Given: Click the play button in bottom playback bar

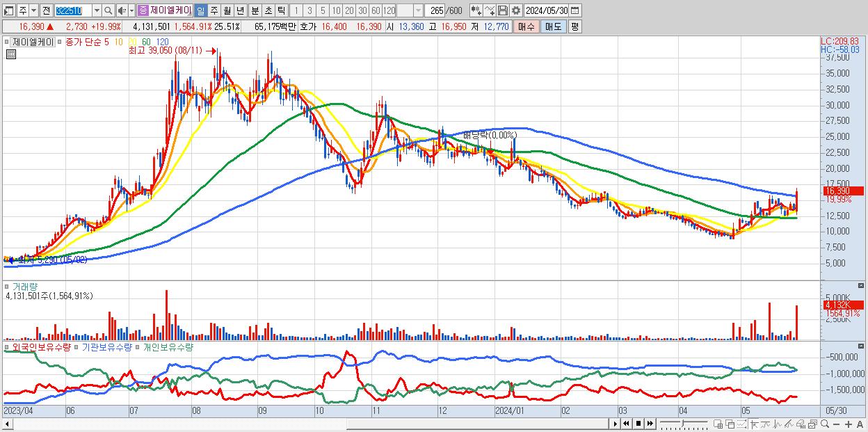Looking at the screenshot, I should (x=615, y=424).
